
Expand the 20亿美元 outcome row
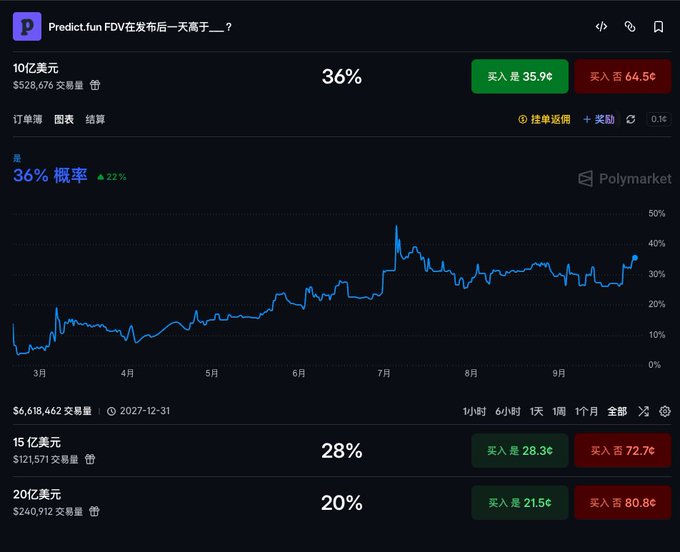[x=342, y=503]
